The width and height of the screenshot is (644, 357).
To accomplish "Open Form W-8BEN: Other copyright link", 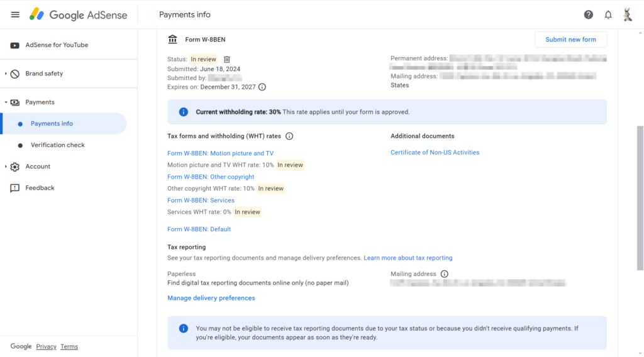I will click(211, 177).
